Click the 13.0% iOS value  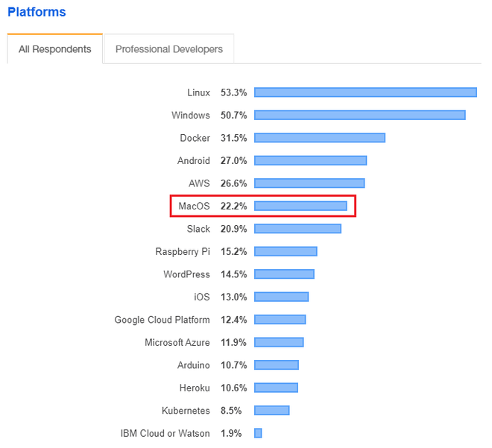click(x=234, y=297)
